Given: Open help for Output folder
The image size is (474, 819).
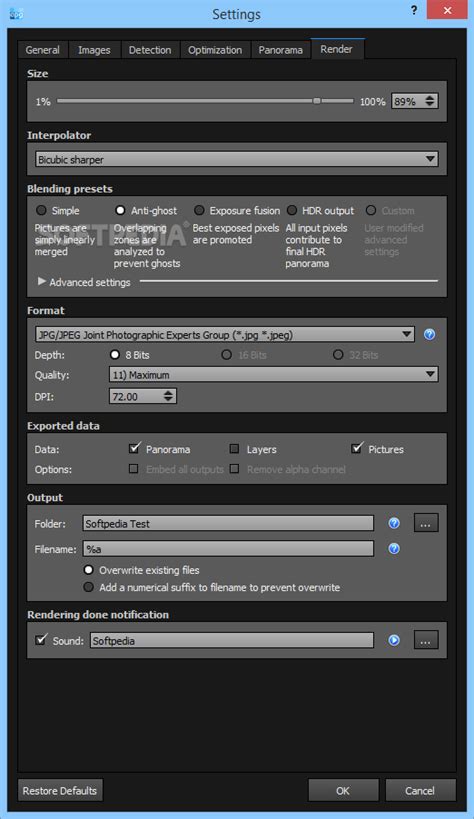Looking at the screenshot, I should pos(394,523).
